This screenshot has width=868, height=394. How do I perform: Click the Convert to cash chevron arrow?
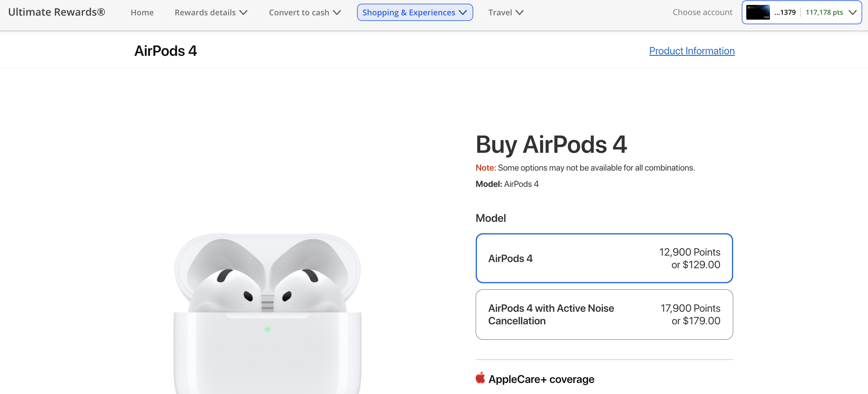tap(337, 13)
